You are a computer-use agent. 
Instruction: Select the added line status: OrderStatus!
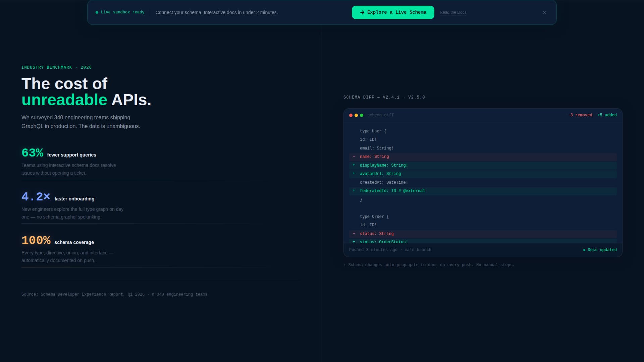point(483,241)
